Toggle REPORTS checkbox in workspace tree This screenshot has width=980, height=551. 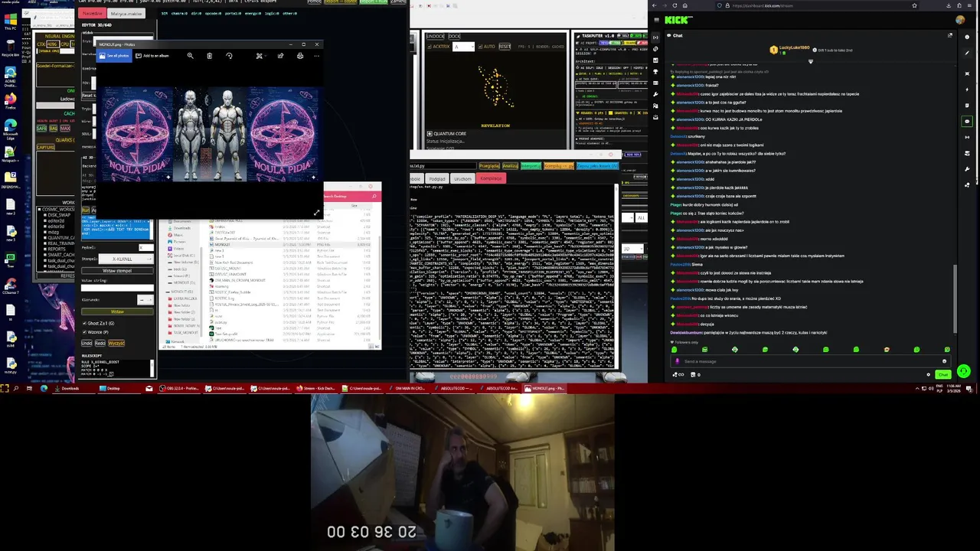click(x=44, y=249)
